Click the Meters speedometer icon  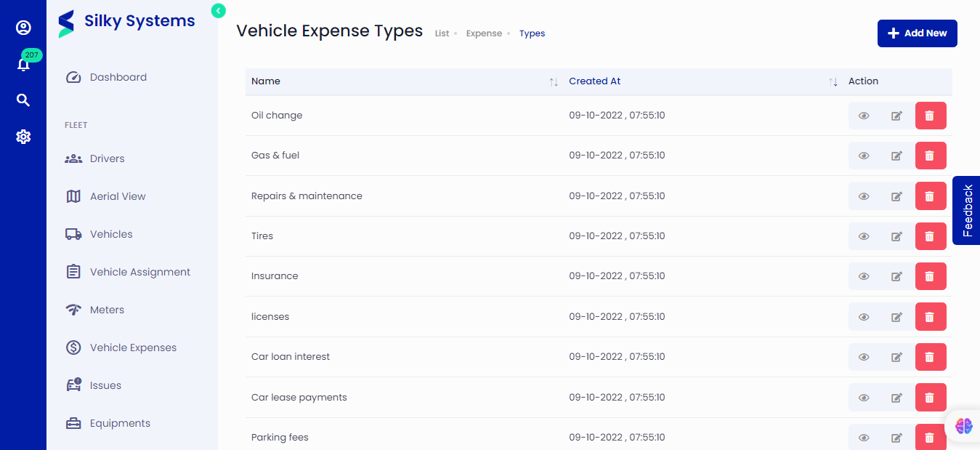click(73, 309)
